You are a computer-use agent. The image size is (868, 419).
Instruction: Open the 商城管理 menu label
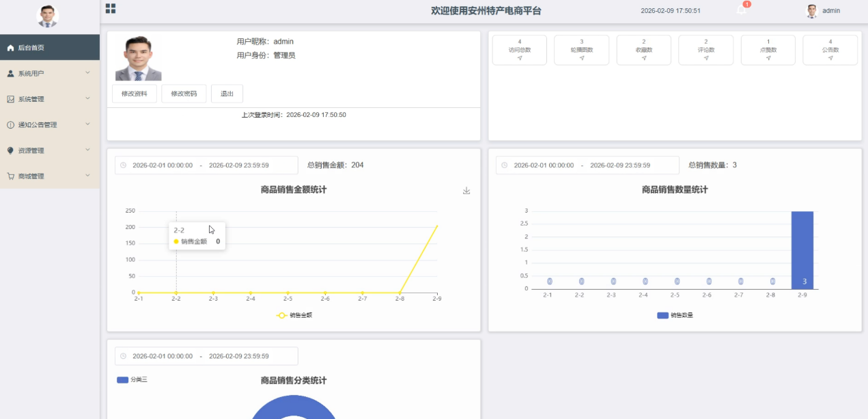pos(31,176)
